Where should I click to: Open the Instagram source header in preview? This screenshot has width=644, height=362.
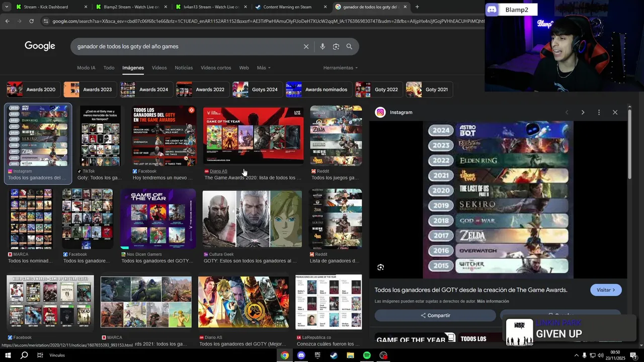coord(394,112)
